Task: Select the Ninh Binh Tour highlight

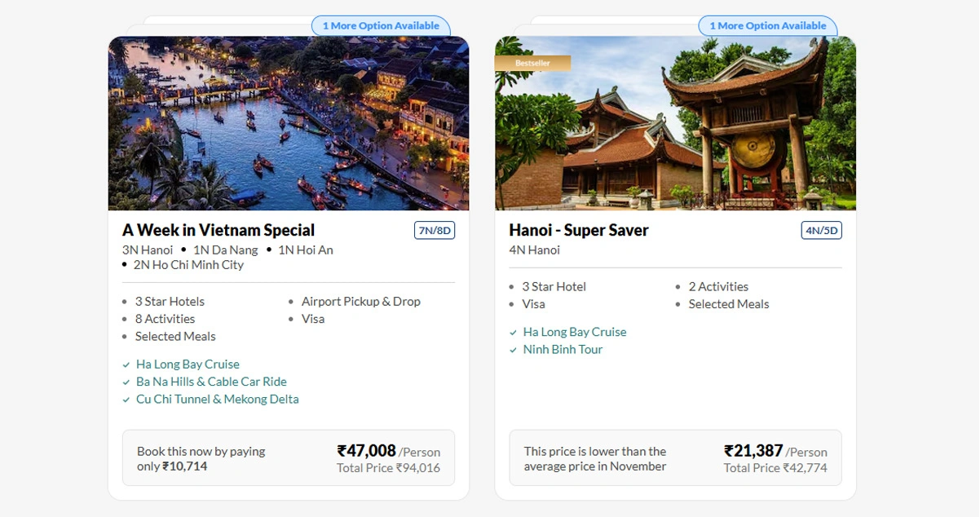Action: click(x=563, y=349)
